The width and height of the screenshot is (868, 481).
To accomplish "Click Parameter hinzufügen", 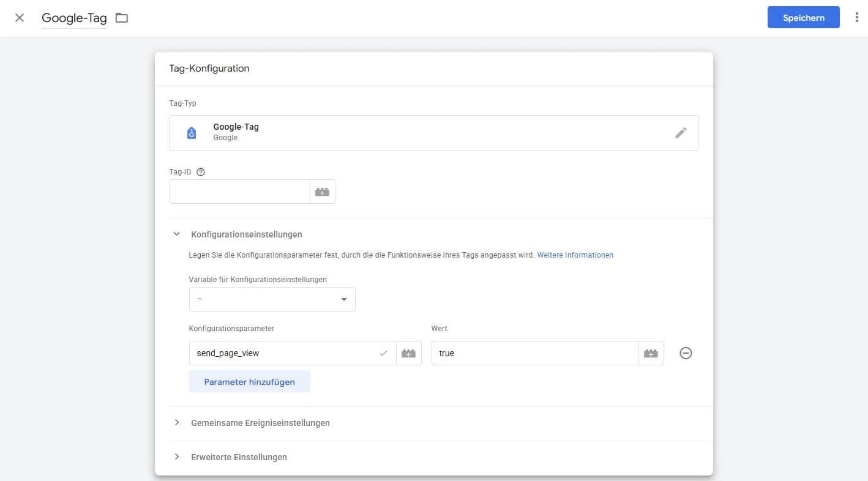I will click(249, 381).
